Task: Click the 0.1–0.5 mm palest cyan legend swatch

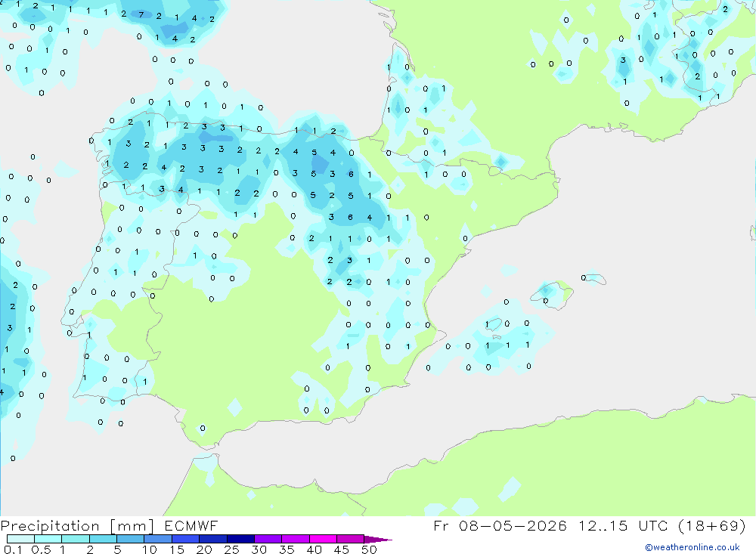Action: coord(20,539)
